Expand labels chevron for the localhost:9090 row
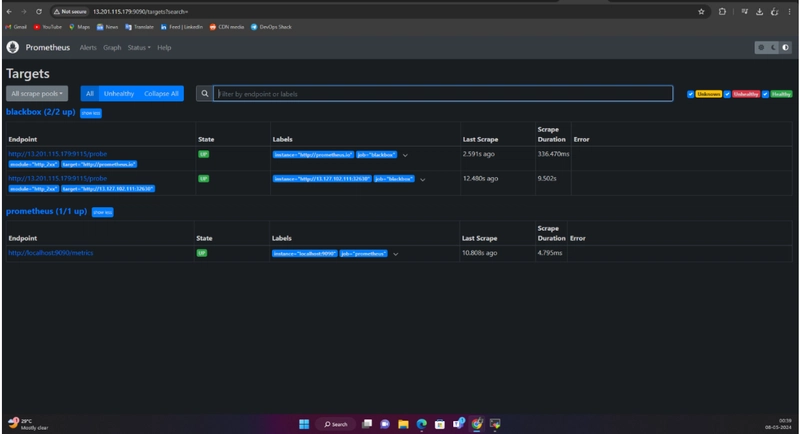 pos(395,254)
